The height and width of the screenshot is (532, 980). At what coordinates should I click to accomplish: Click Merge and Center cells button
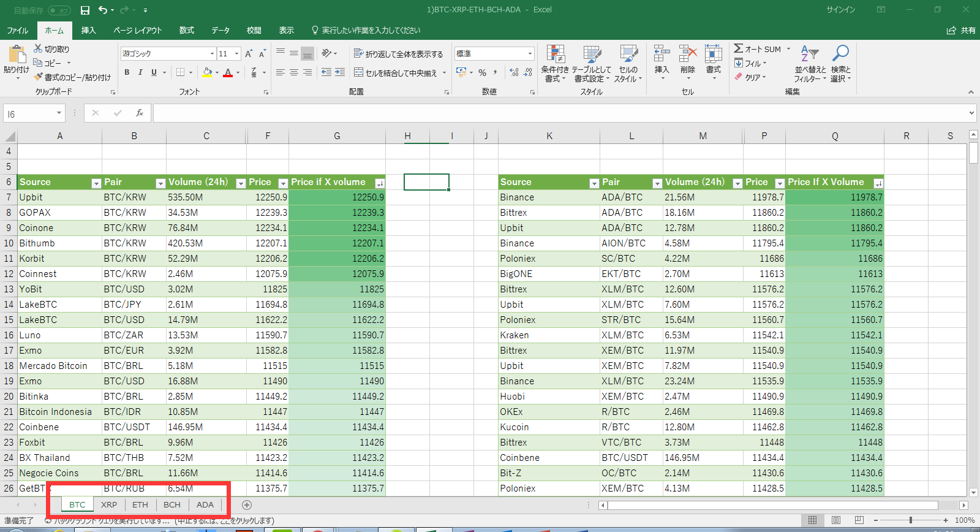pyautogui.click(x=396, y=73)
